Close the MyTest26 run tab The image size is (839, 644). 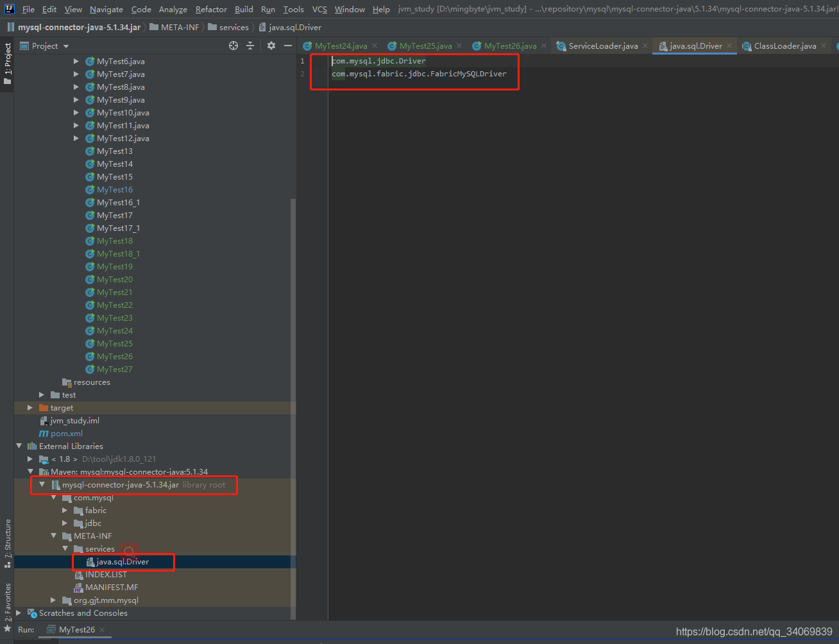pyautogui.click(x=102, y=630)
